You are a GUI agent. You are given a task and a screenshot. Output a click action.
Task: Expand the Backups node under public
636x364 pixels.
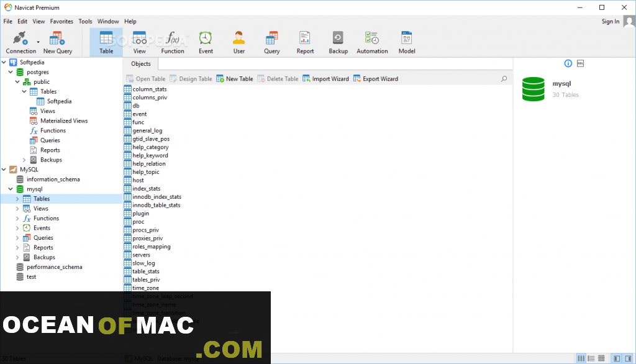(24, 160)
